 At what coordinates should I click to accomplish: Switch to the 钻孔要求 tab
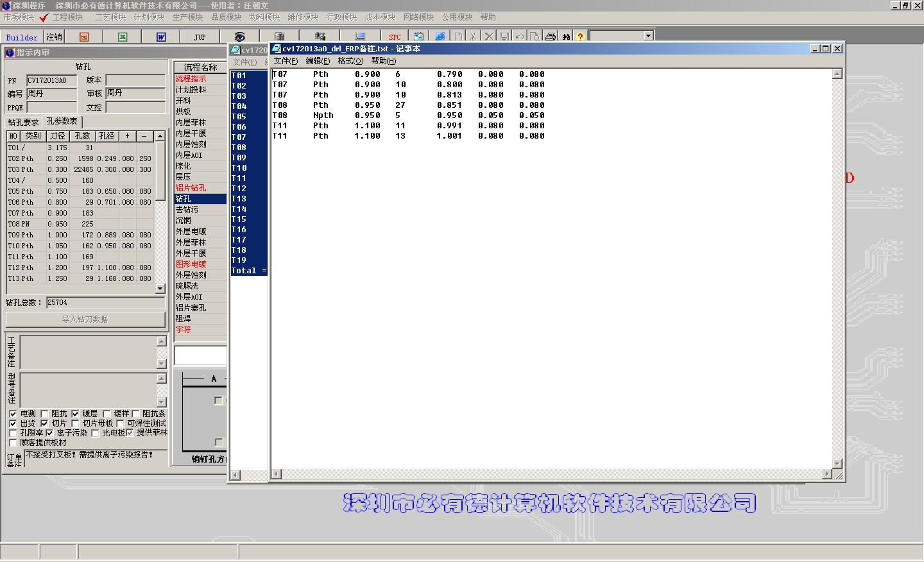[24, 122]
